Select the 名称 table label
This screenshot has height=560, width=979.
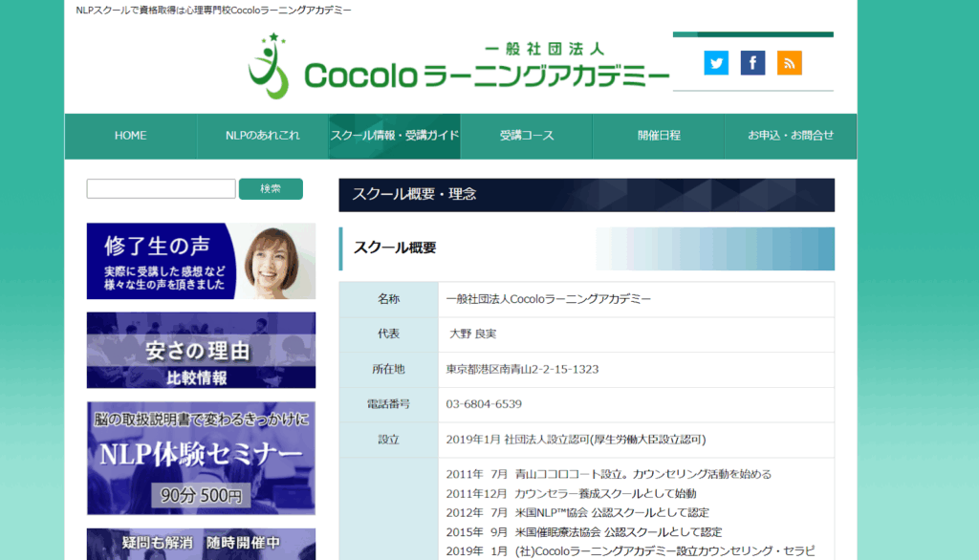click(388, 299)
